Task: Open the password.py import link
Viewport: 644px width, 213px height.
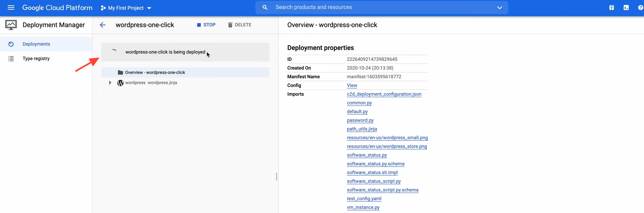Action: point(360,120)
